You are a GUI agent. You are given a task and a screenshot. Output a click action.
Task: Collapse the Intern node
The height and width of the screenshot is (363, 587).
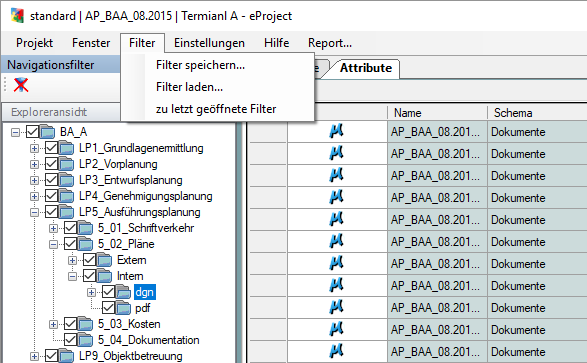73,276
